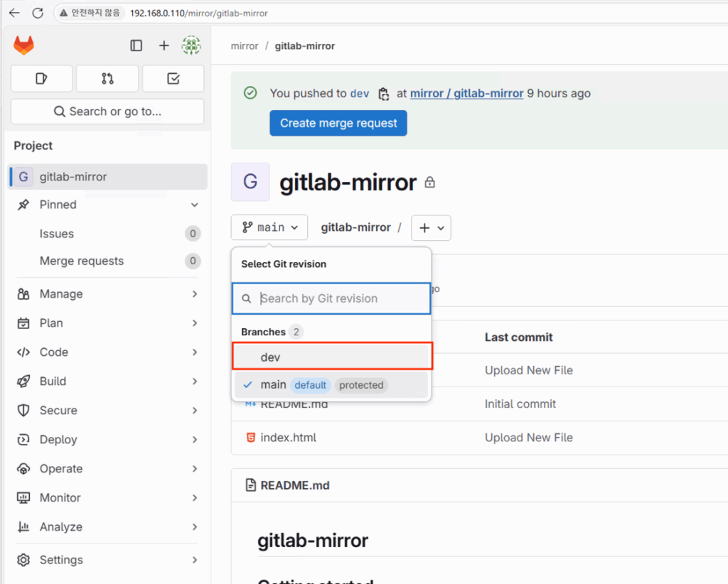The height and width of the screenshot is (584, 728).
Task: Expand the Deploy menu
Action: [x=107, y=439]
